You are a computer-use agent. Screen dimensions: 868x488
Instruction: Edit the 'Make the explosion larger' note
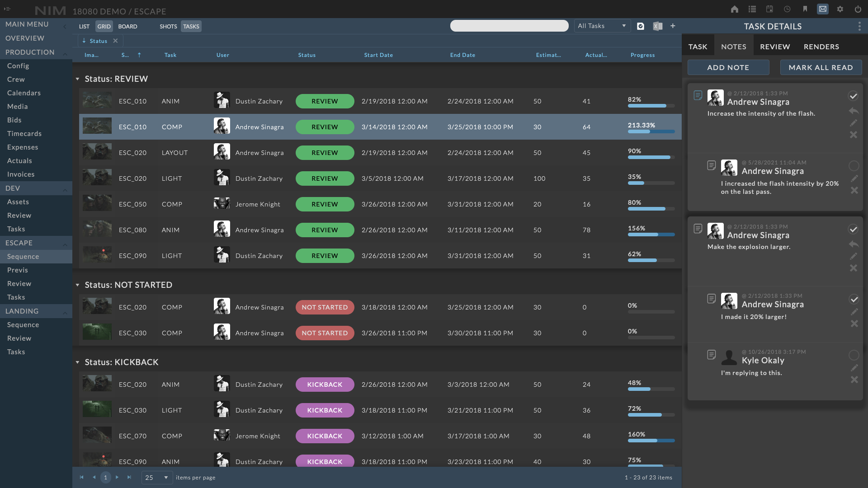point(854,256)
